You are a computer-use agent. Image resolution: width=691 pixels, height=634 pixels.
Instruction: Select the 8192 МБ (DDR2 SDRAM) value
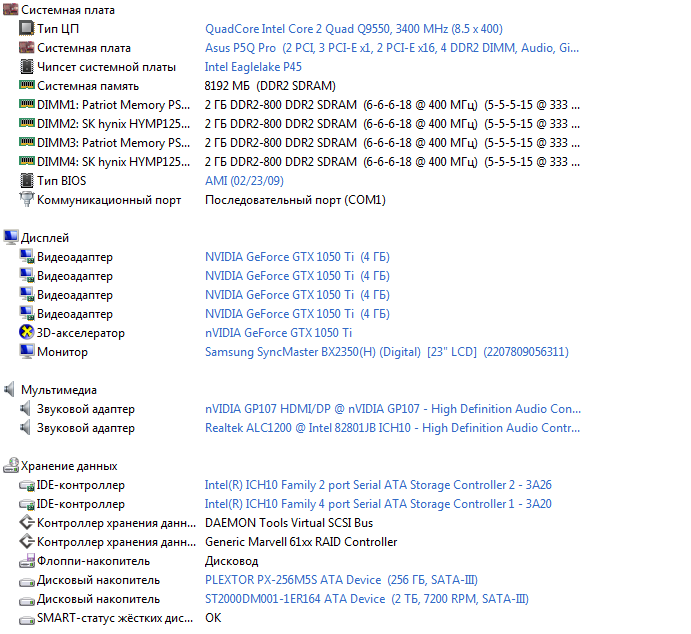270,85
